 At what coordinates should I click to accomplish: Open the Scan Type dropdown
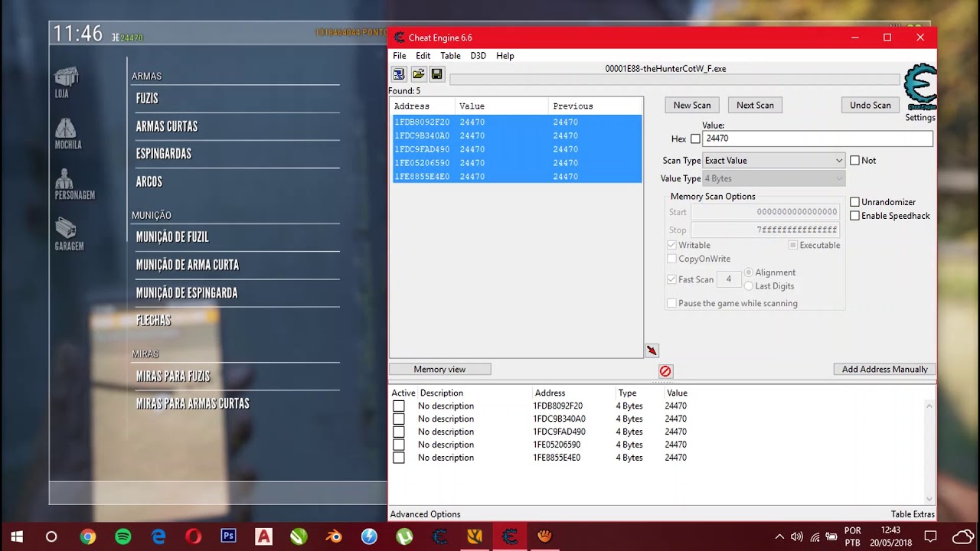click(x=773, y=161)
